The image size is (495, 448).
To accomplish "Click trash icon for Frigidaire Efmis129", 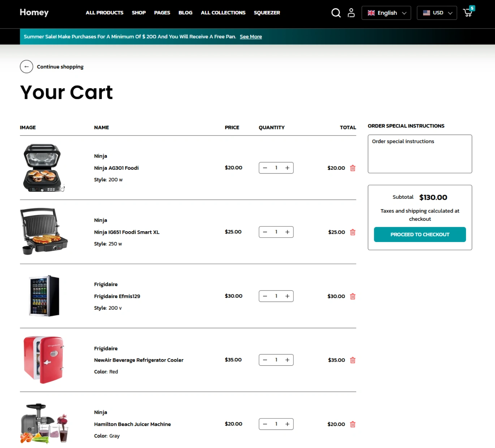I will 353,296.
